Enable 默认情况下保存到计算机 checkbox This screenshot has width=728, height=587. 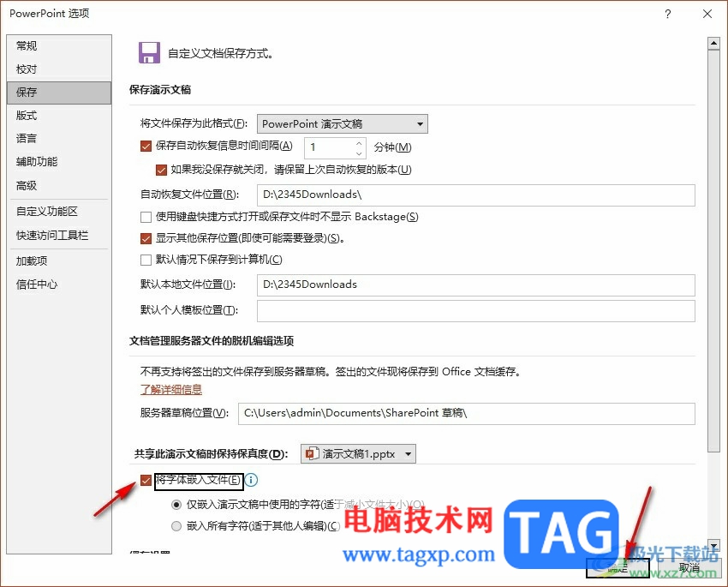point(146,260)
